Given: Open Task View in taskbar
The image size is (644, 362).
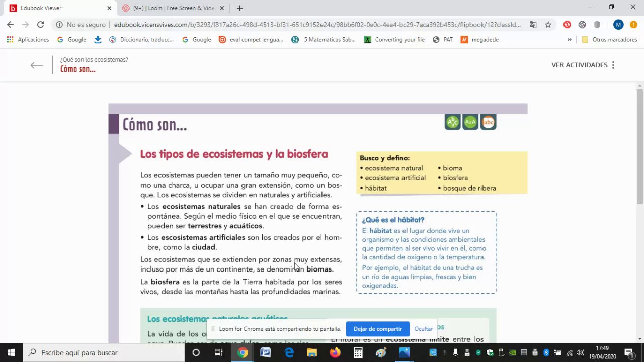Looking at the screenshot, I should coord(218,352).
